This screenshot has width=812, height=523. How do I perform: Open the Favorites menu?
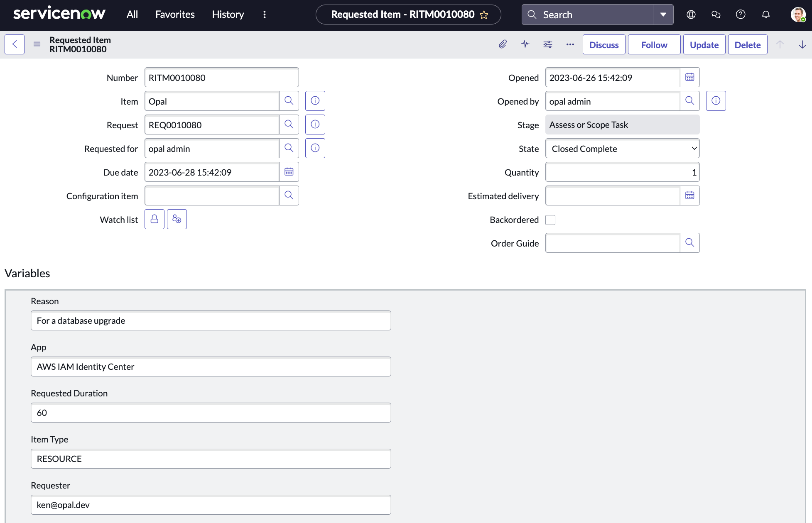(x=175, y=15)
